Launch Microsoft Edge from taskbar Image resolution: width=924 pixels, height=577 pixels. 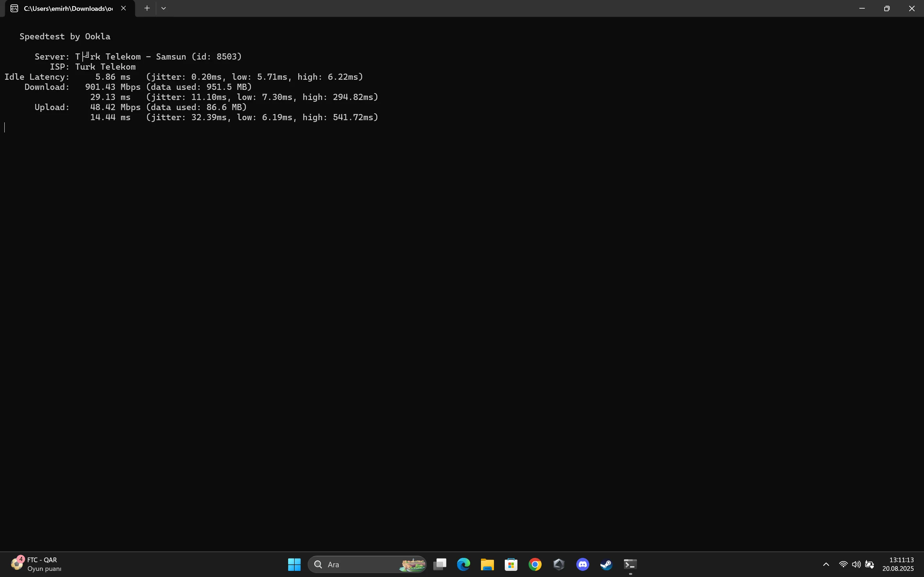(464, 564)
